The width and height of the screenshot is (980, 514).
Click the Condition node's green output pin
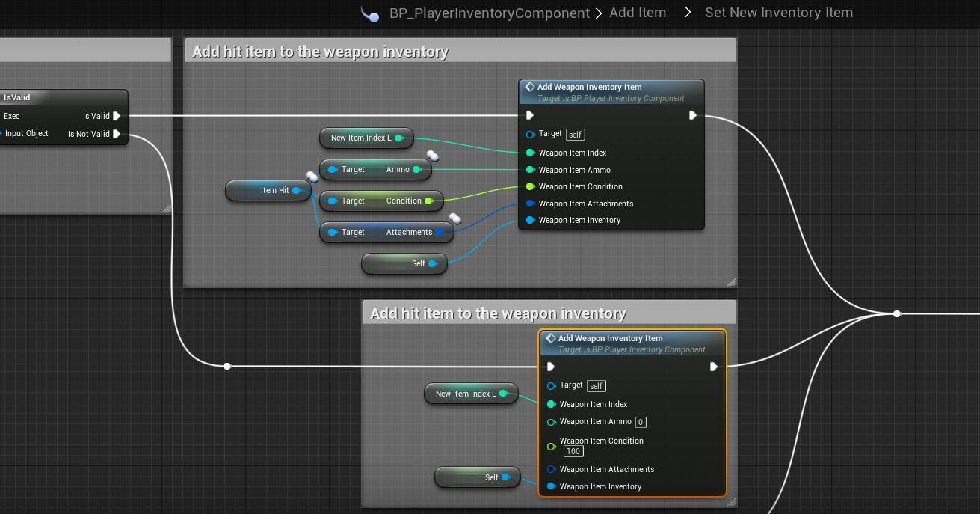428,201
